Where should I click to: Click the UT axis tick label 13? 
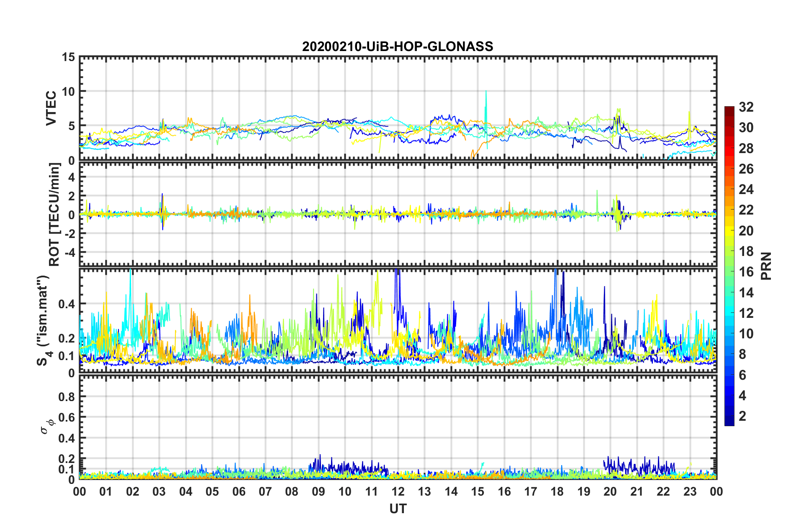pyautogui.click(x=424, y=491)
